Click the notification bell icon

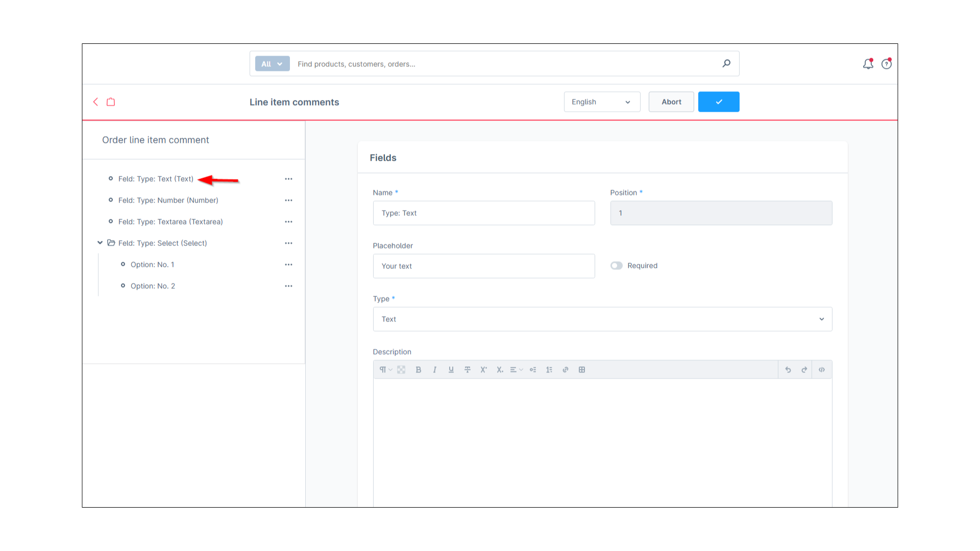[868, 63]
